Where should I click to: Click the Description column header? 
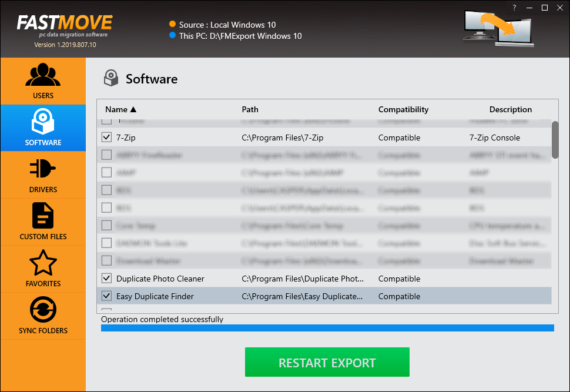tap(511, 109)
